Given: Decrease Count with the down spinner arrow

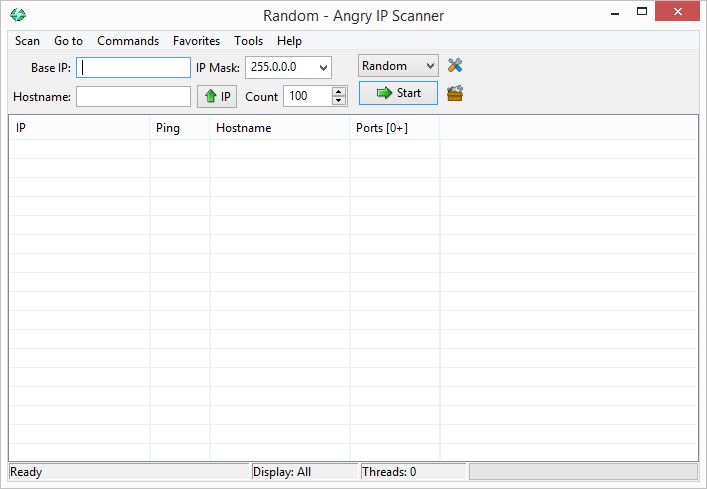Looking at the screenshot, I should (x=339, y=101).
